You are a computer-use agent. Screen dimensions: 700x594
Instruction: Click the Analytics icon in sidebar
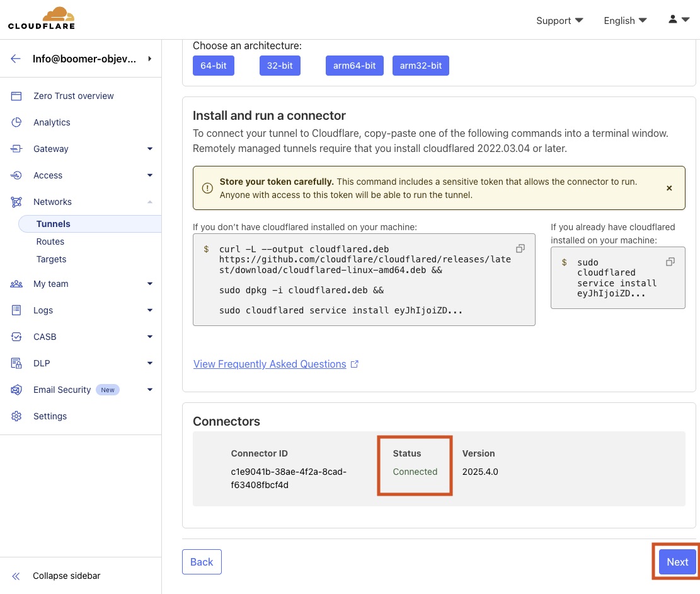16,122
